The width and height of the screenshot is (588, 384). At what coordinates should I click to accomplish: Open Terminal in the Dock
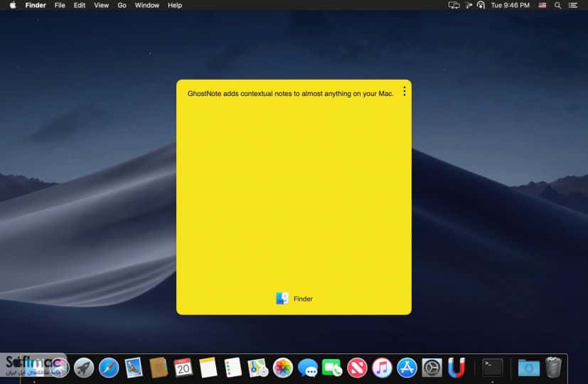coord(493,368)
